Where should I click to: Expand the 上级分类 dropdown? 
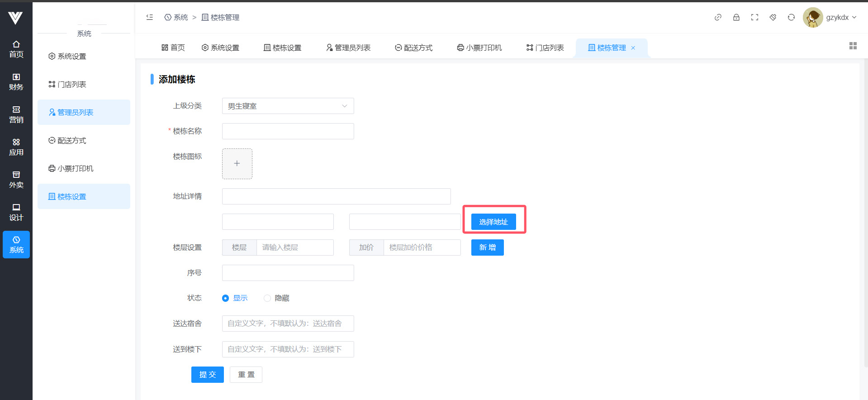[x=288, y=106]
